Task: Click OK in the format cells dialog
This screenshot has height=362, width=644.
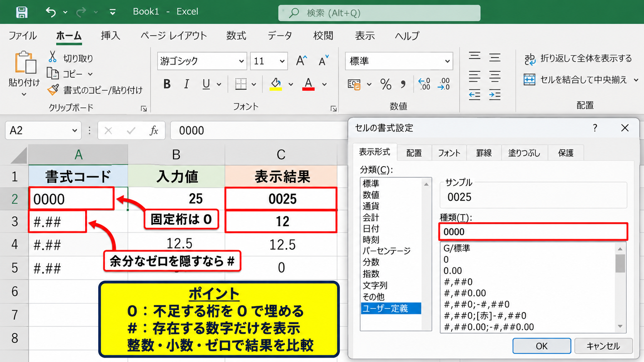Action: point(542,346)
